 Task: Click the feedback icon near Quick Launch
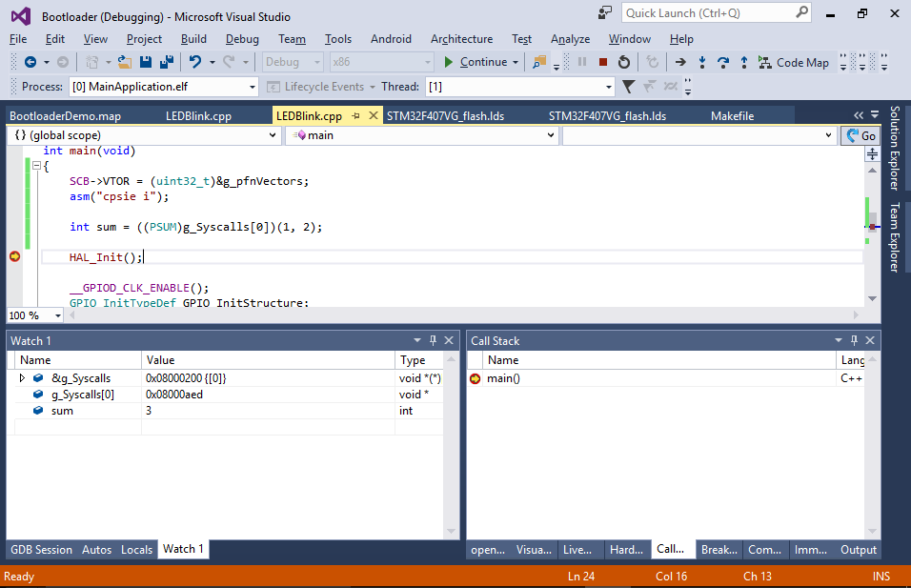click(x=605, y=12)
